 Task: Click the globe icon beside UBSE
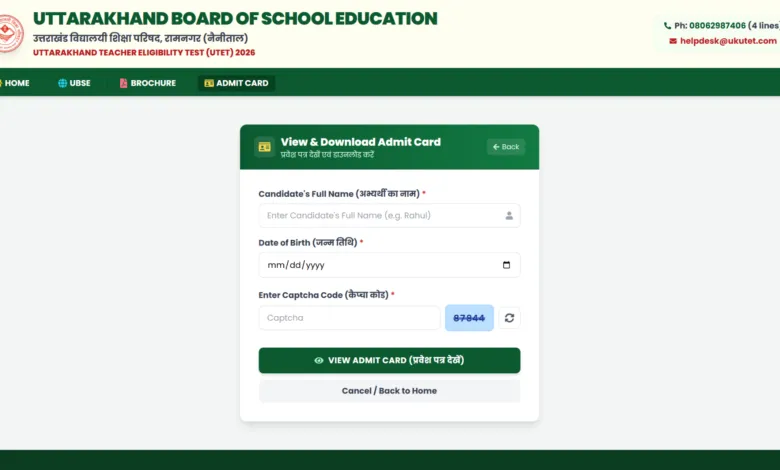(x=62, y=83)
